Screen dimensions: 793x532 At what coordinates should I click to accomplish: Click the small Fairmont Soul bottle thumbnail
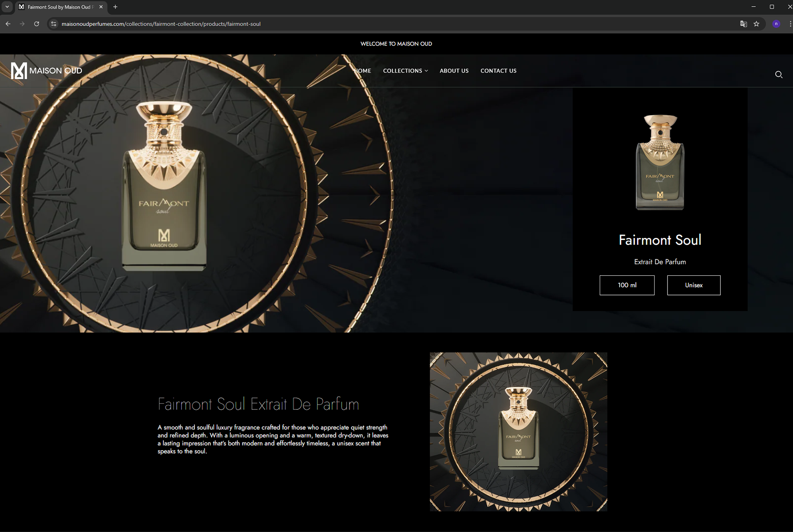click(x=660, y=162)
